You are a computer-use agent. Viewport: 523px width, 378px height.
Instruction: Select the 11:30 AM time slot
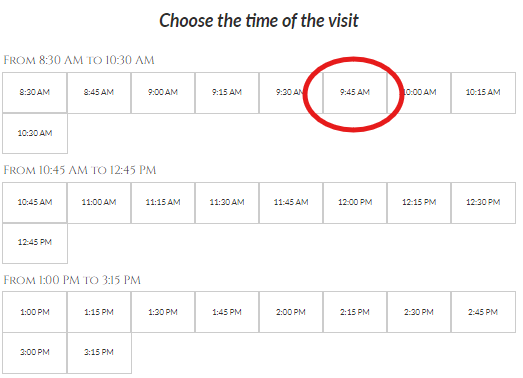pyautogui.click(x=227, y=203)
